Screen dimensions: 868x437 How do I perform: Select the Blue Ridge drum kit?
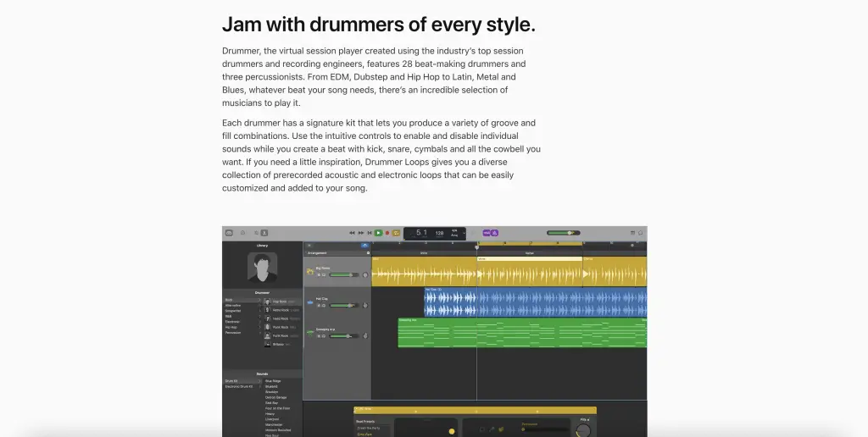[x=273, y=381]
